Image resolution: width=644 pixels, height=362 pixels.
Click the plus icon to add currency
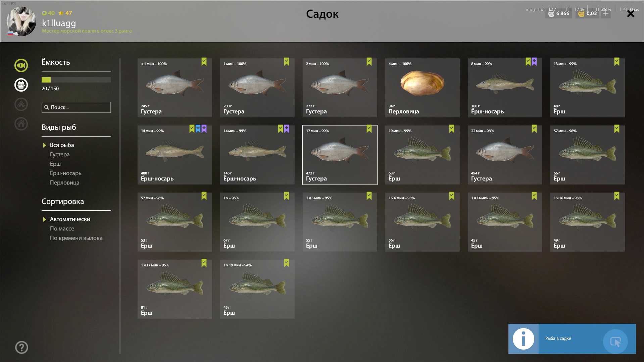point(606,13)
